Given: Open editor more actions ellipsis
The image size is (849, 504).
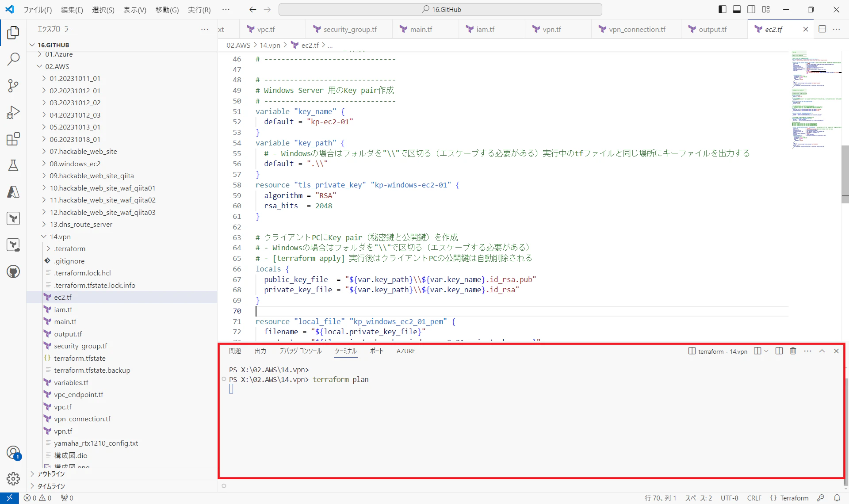Looking at the screenshot, I should click(837, 29).
